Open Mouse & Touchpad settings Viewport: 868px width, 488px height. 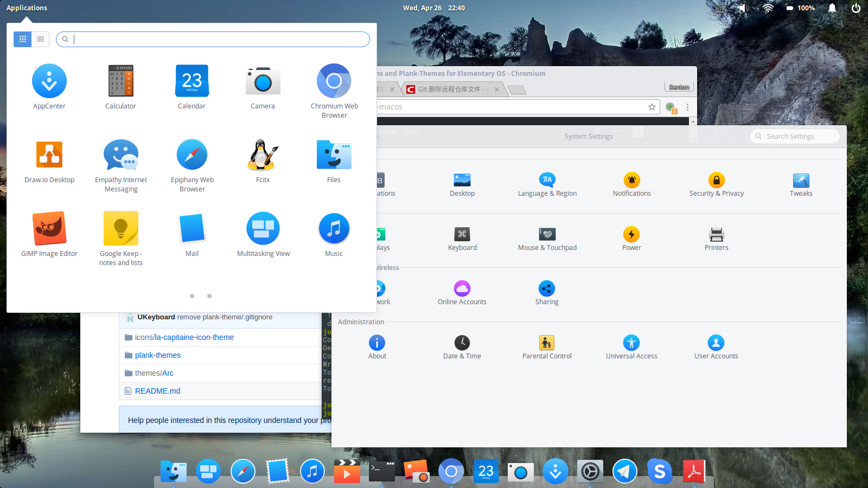point(547,239)
